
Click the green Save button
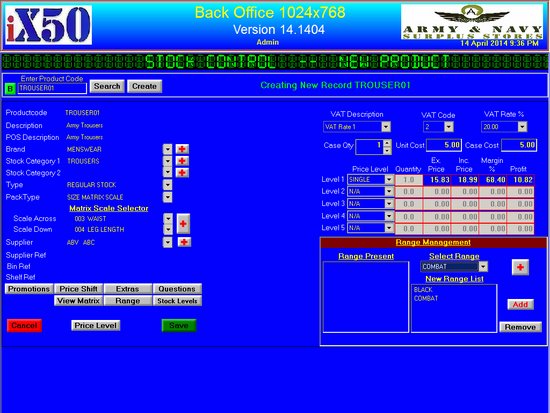pos(179,326)
